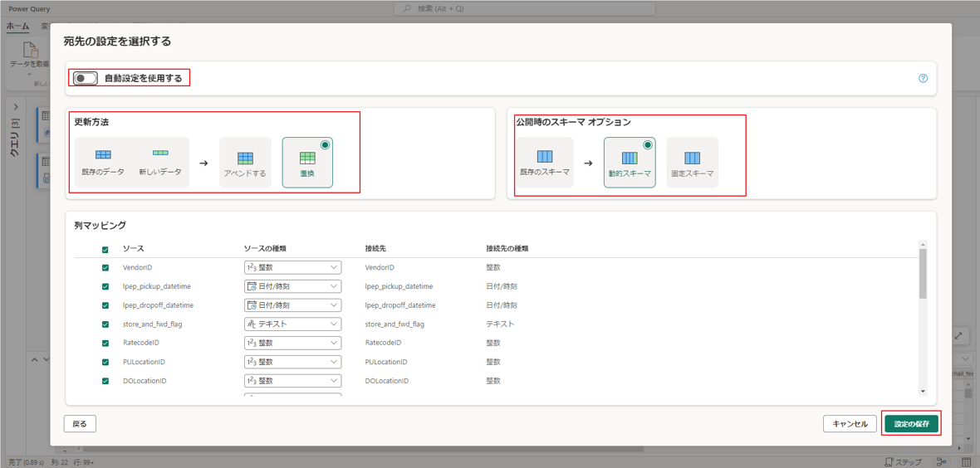The height and width of the screenshot is (468, 980).
Task: Expand the クエリ side panel chevron
Action: (16, 107)
